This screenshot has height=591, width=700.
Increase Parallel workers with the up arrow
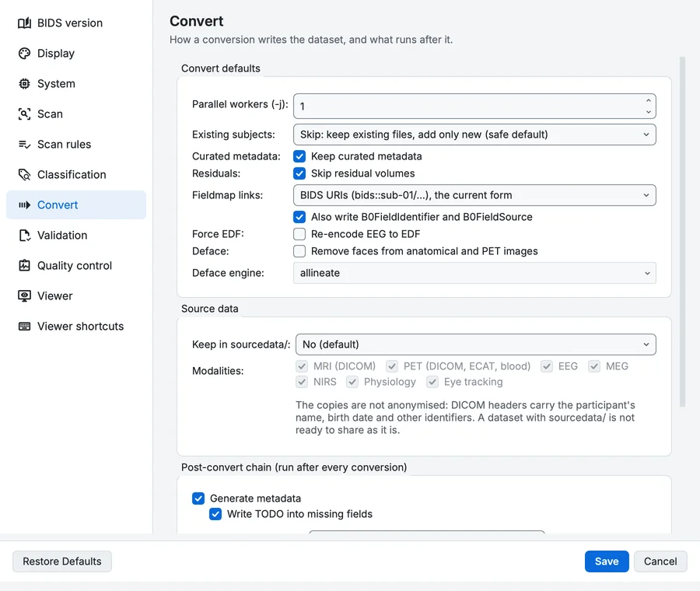[648, 100]
